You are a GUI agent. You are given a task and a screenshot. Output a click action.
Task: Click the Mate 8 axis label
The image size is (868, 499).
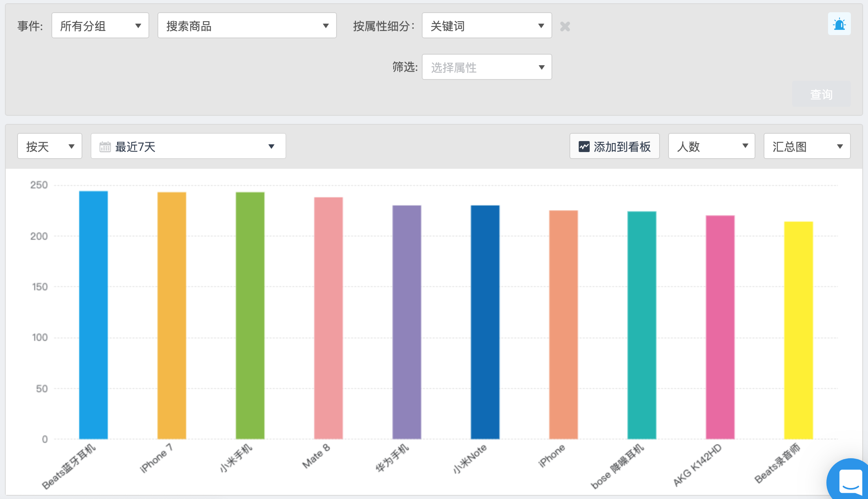[316, 456]
